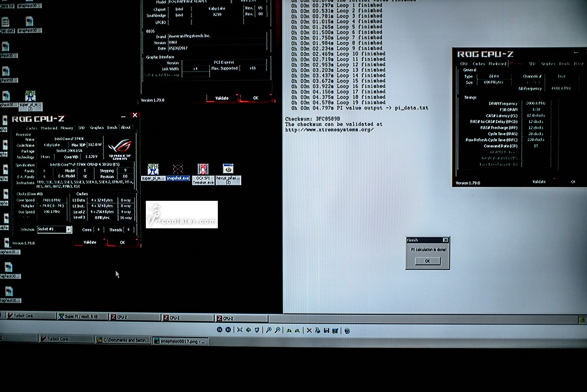587x392 pixels.
Task: Delete image with the X toolbar icon
Action: tap(309, 330)
